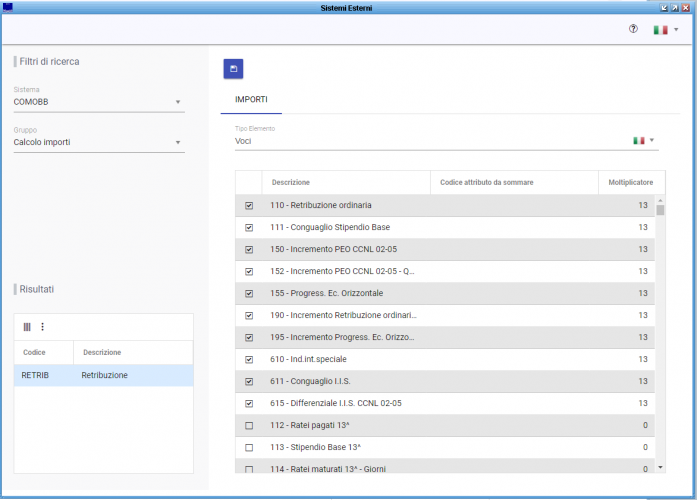Check 113 - Stipendio Base 13^ checkbox
The image size is (697, 500).
pyautogui.click(x=249, y=448)
